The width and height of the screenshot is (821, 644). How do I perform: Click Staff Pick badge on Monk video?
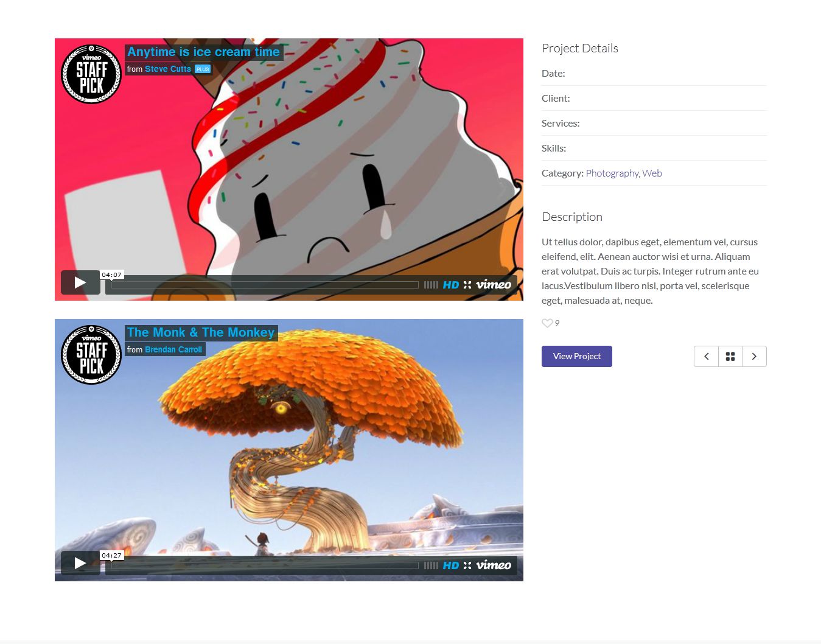click(x=91, y=355)
